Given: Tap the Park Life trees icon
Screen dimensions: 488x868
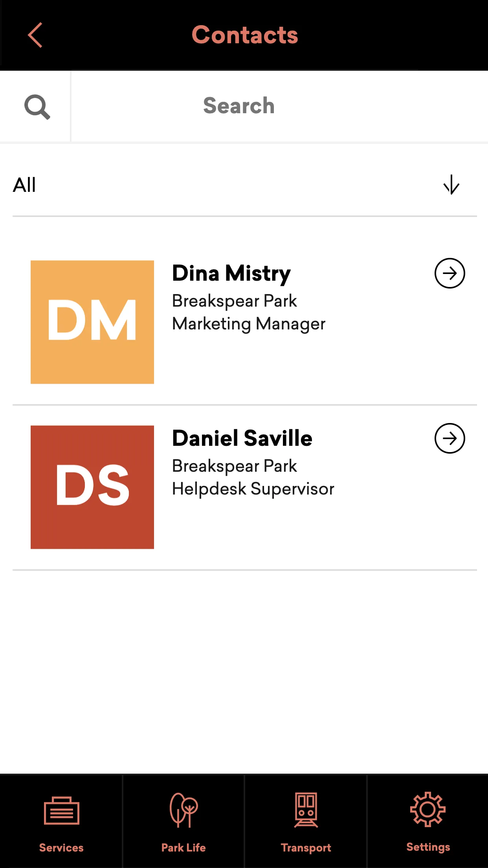Looking at the screenshot, I should tap(183, 810).
